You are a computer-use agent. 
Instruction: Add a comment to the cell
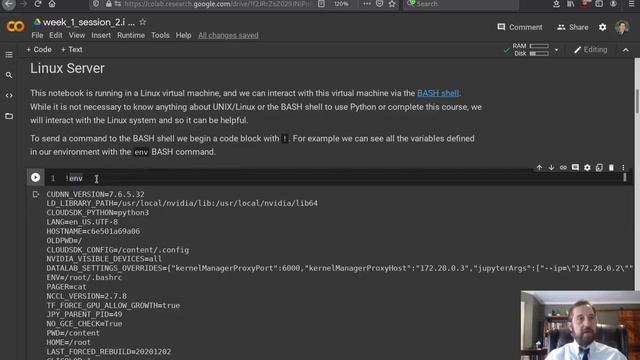point(575,168)
